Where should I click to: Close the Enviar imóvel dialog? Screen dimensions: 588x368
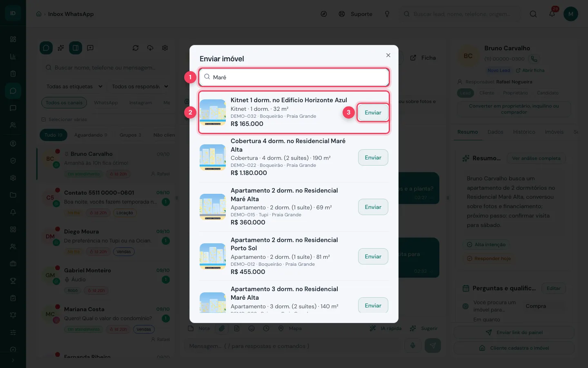click(388, 55)
